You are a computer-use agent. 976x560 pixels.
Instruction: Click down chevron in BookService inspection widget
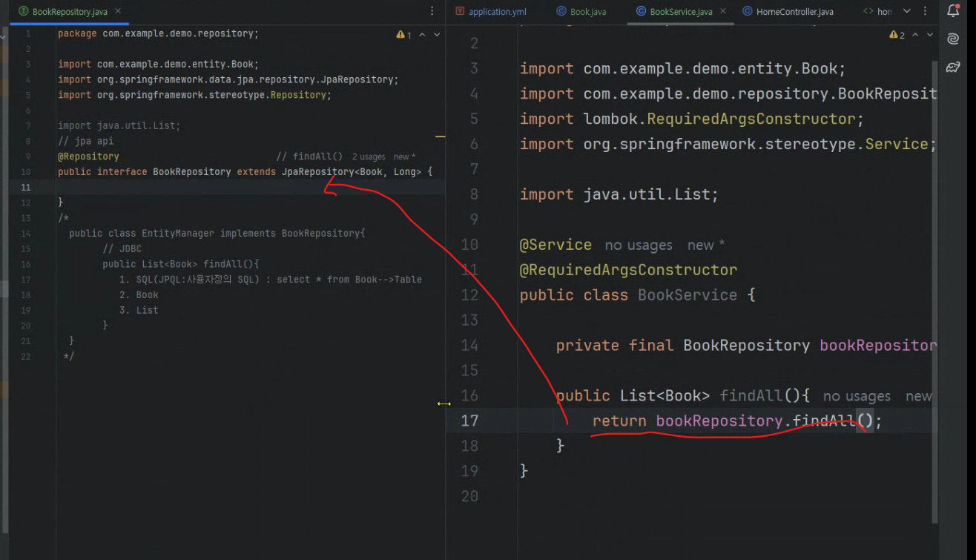931,34
